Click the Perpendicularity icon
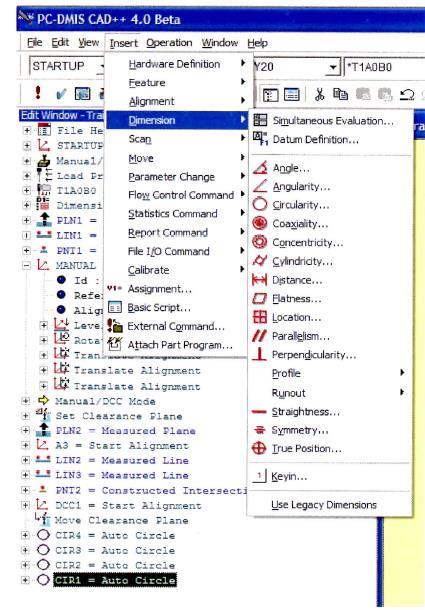The image size is (425, 610). (x=260, y=354)
